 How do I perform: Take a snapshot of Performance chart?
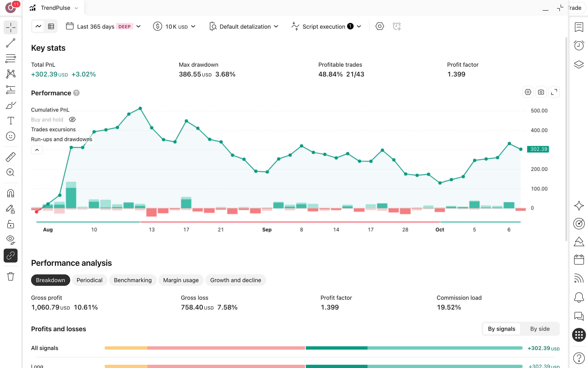tap(541, 92)
